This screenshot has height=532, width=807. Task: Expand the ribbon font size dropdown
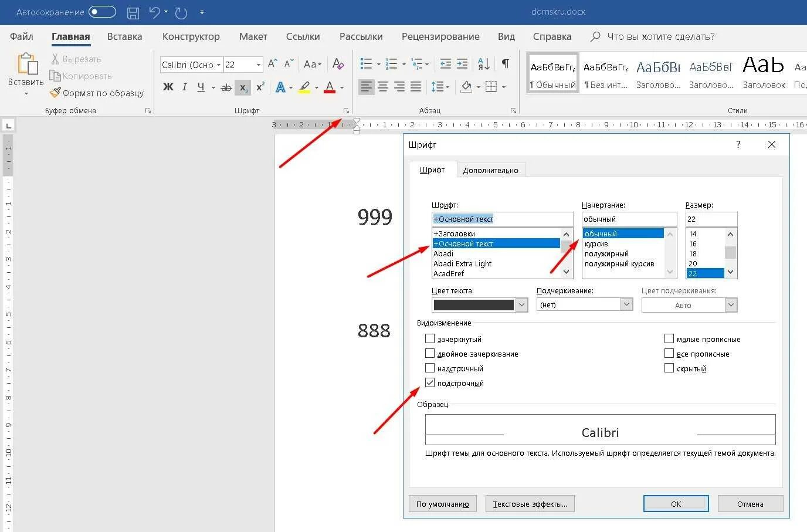pos(259,65)
